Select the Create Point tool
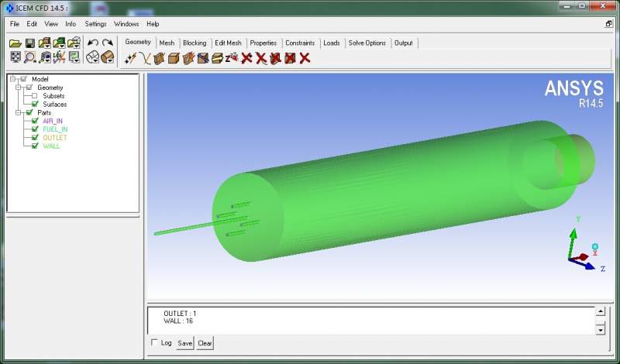Viewport: 620px width, 364px height. pyautogui.click(x=130, y=59)
